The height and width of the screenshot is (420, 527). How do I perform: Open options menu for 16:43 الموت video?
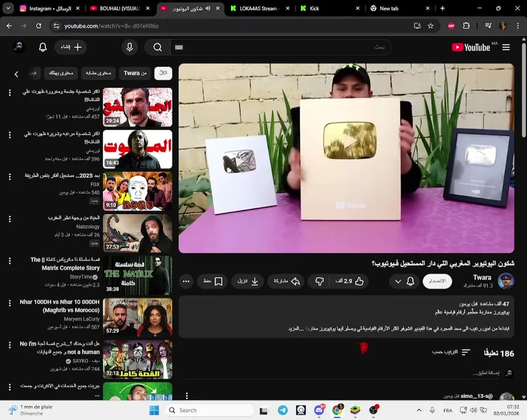point(10,135)
